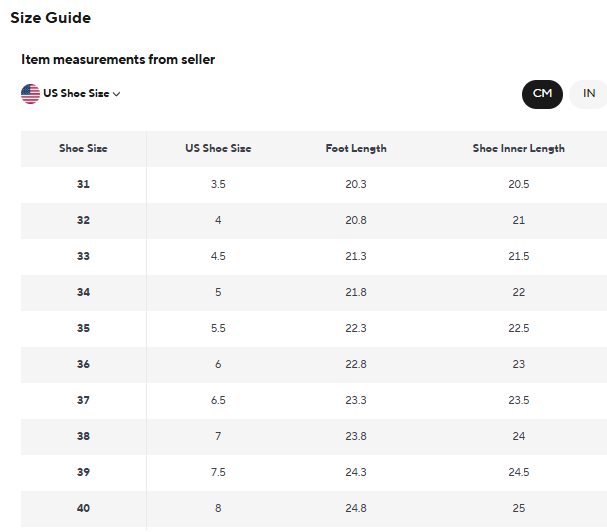Click foot length value 23.8
607x532 pixels.
pyautogui.click(x=356, y=436)
